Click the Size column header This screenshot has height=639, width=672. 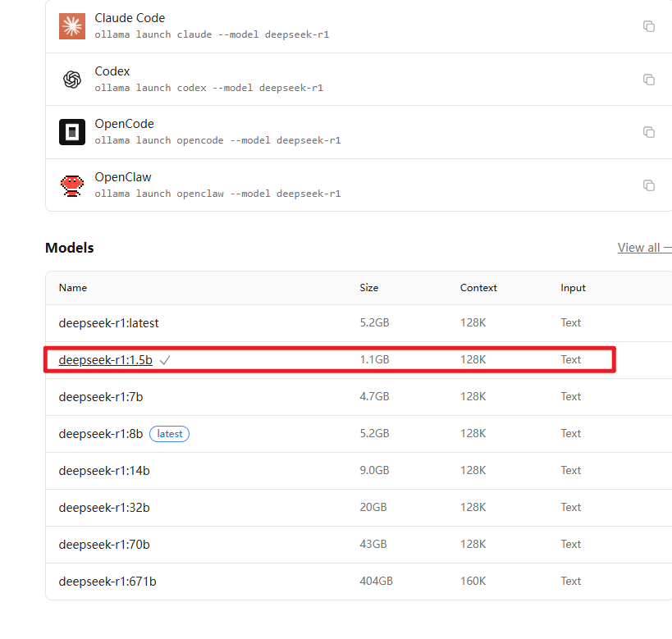tap(369, 288)
